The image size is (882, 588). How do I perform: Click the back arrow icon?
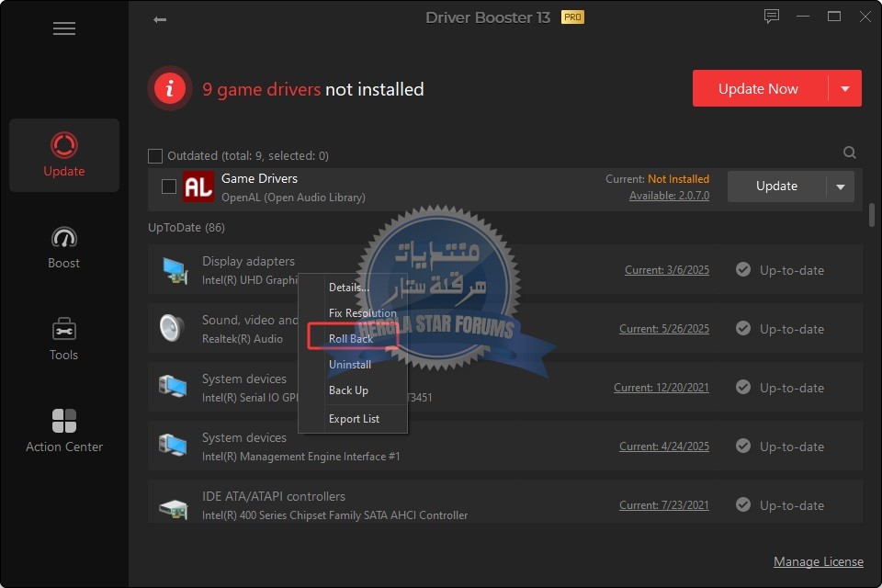tap(160, 19)
